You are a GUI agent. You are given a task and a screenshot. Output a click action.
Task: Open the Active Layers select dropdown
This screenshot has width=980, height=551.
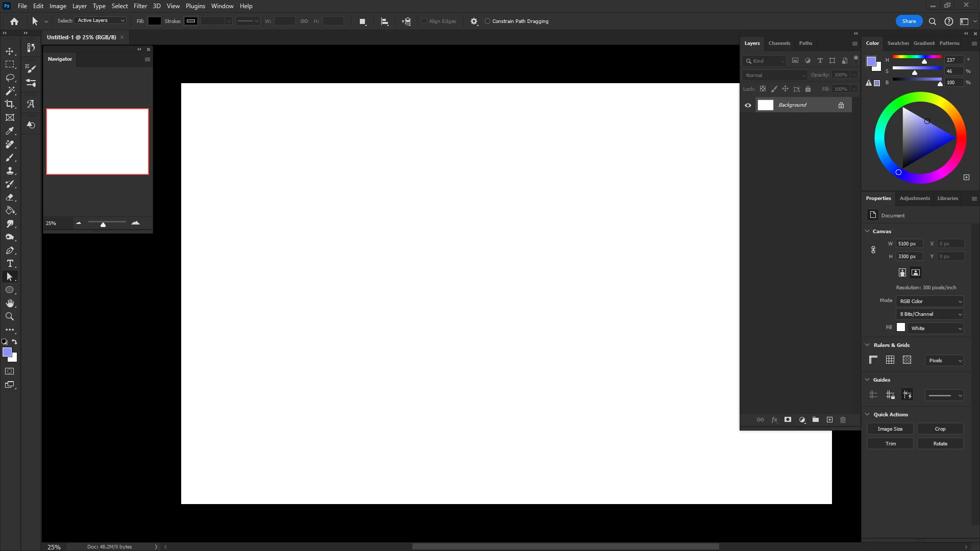[x=101, y=20]
